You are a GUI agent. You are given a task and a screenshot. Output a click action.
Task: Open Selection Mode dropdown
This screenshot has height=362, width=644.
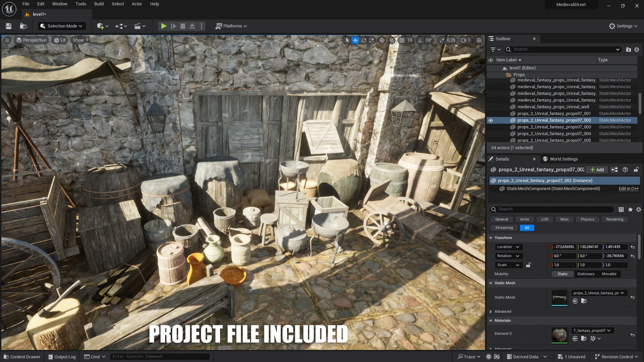tap(62, 26)
